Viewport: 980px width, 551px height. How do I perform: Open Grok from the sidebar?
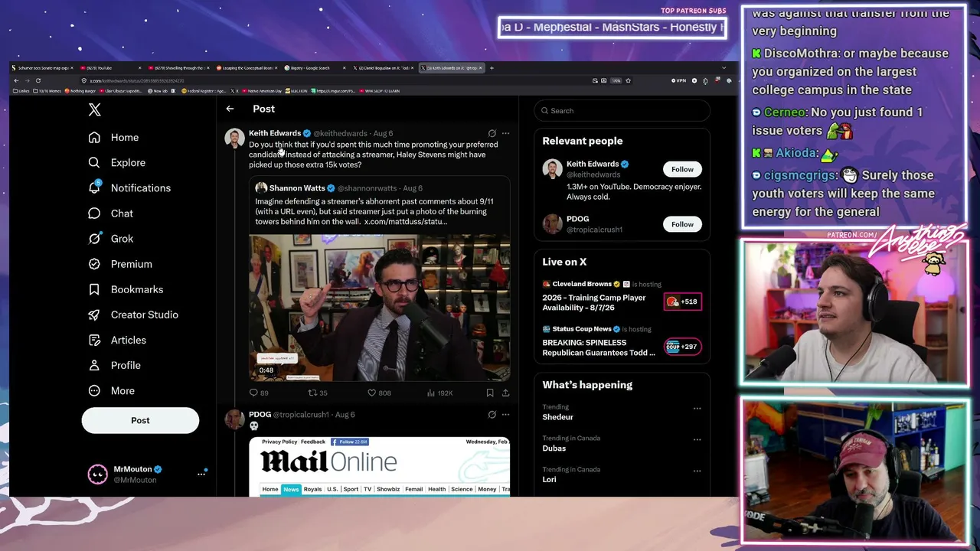point(110,239)
